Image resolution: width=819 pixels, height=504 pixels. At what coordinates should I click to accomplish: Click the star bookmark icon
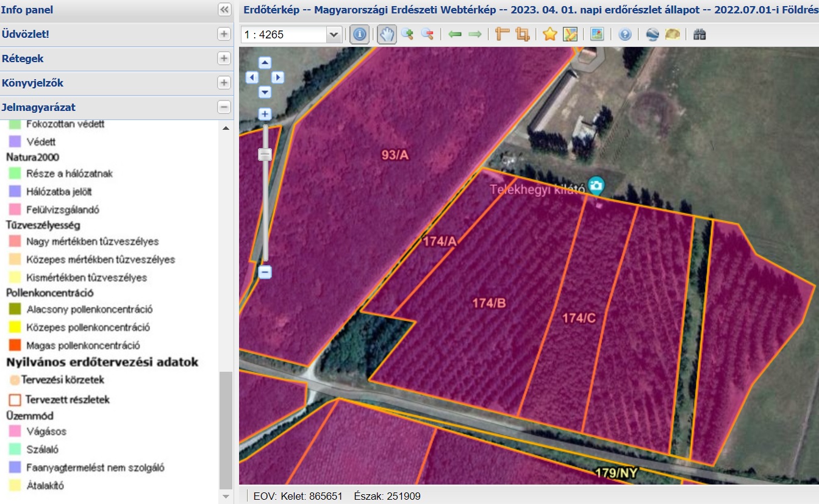550,35
